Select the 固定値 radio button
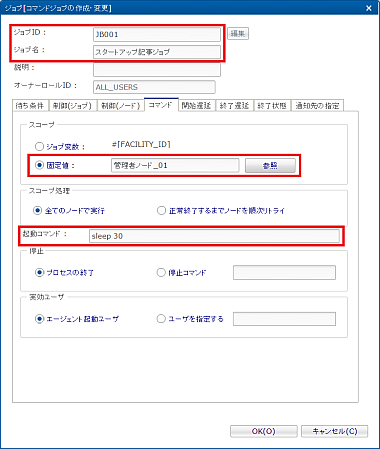The width and height of the screenshot is (380, 449). point(39,165)
